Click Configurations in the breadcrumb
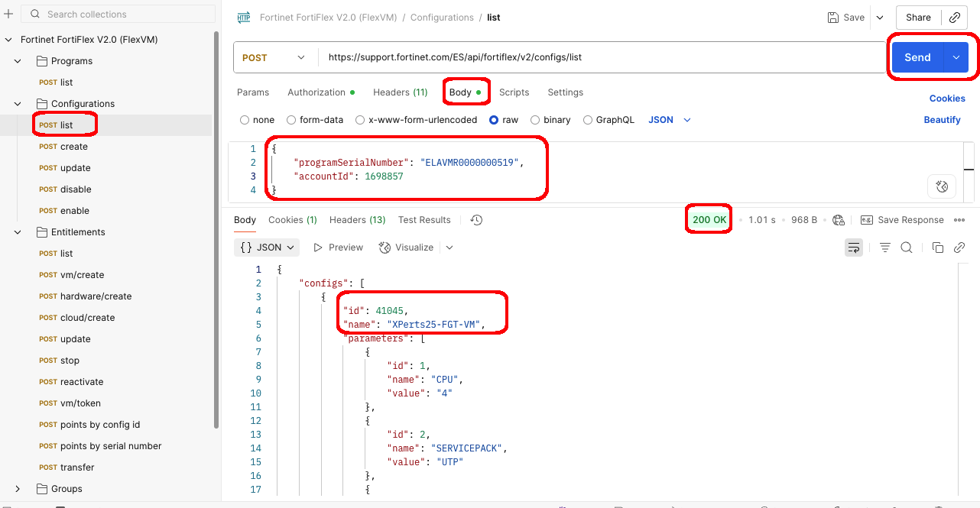This screenshot has width=980, height=508. click(442, 18)
